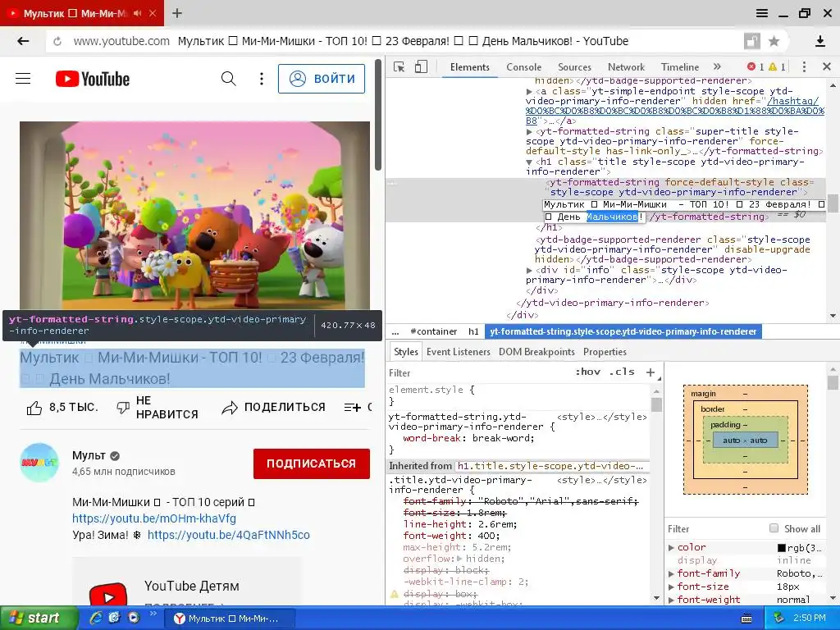Screen dimensions: 840x630
Task: Expand the yt-formatted-string super-title node
Action: click(x=529, y=132)
